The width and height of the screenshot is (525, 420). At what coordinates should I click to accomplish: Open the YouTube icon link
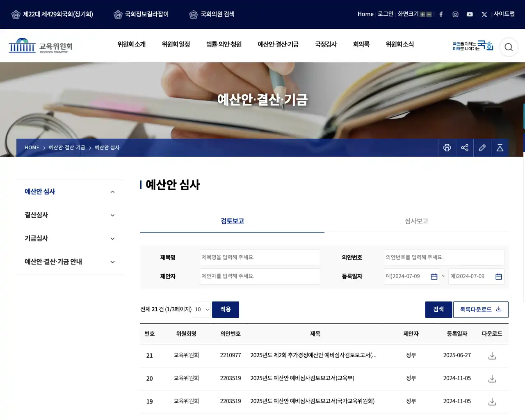(470, 14)
